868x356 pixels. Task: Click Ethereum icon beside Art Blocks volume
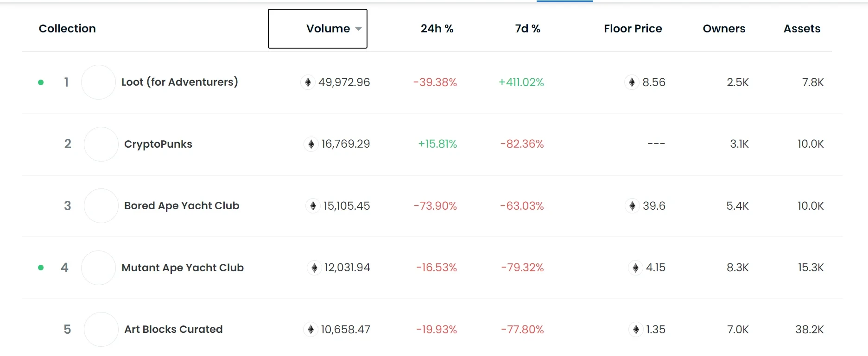point(310,330)
